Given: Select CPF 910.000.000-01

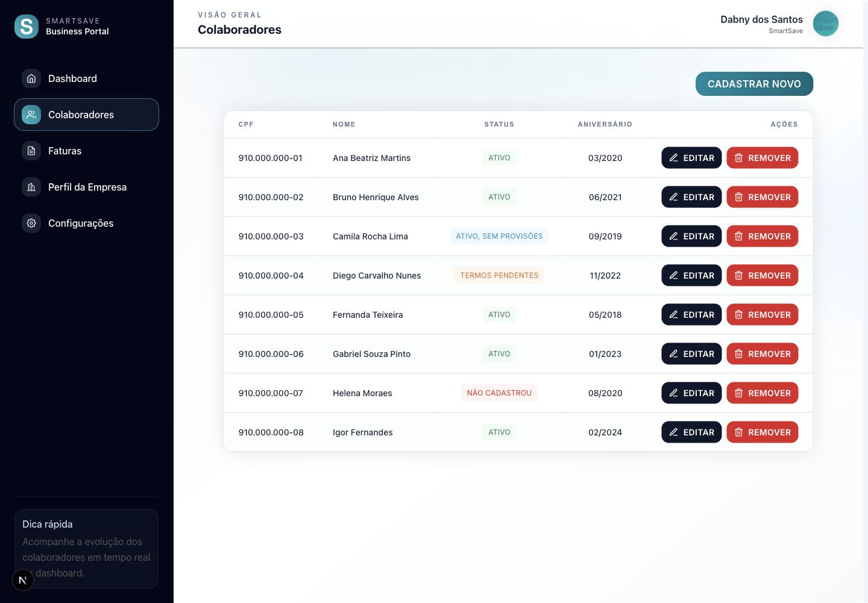Looking at the screenshot, I should click(271, 158).
